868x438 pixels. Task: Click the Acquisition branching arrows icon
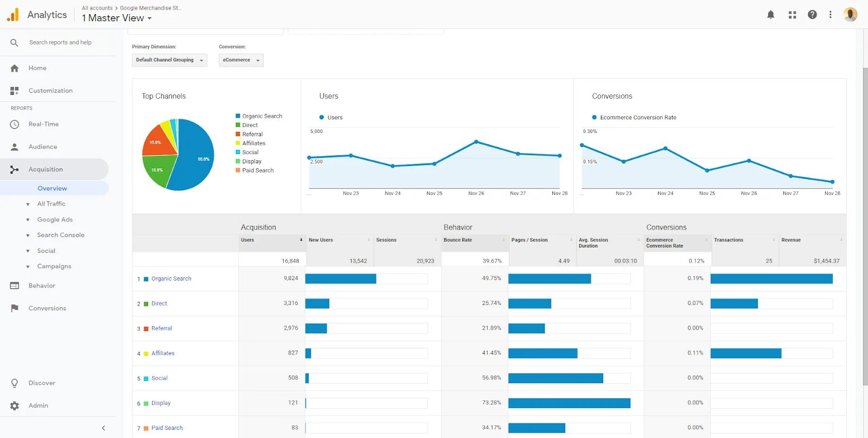[x=15, y=170]
